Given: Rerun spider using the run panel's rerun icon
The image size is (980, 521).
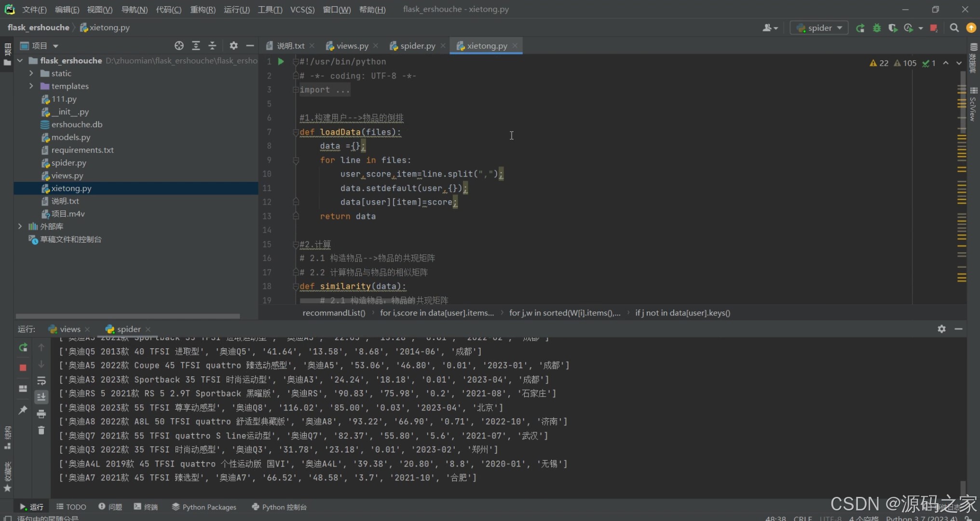Looking at the screenshot, I should coord(23,347).
